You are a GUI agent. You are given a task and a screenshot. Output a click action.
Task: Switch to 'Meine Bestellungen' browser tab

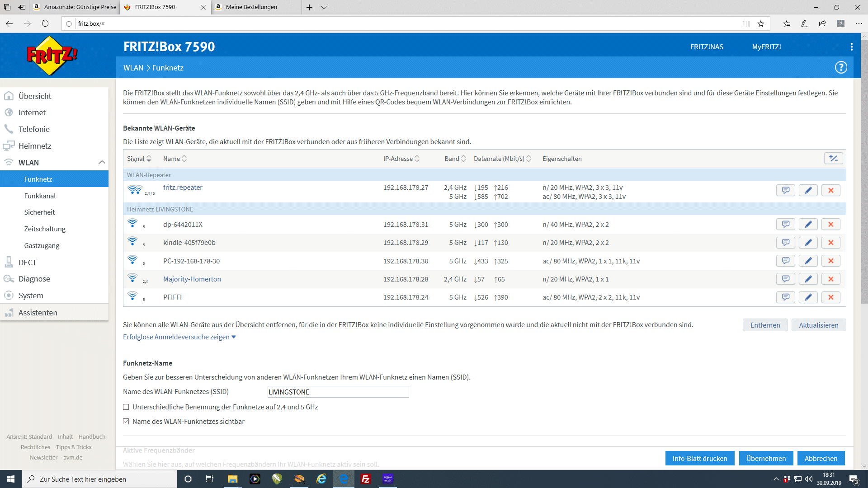(x=256, y=7)
